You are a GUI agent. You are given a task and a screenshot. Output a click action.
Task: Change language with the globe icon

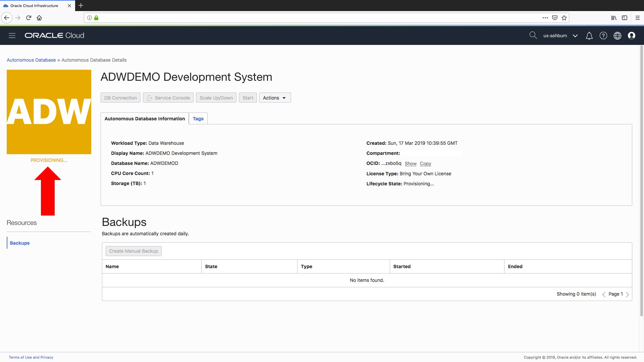(x=618, y=36)
